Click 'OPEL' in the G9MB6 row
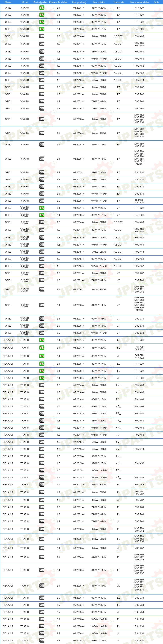The image size is (163, 644). point(8,201)
